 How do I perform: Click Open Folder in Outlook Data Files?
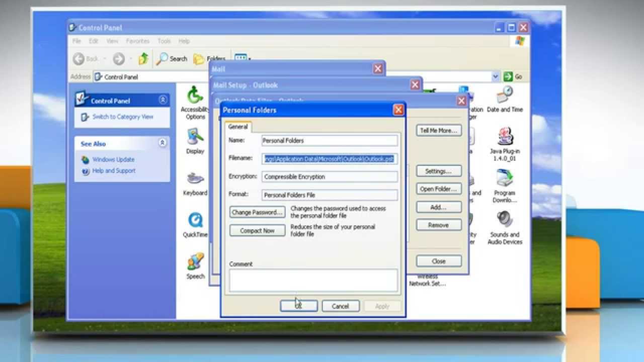(x=439, y=190)
